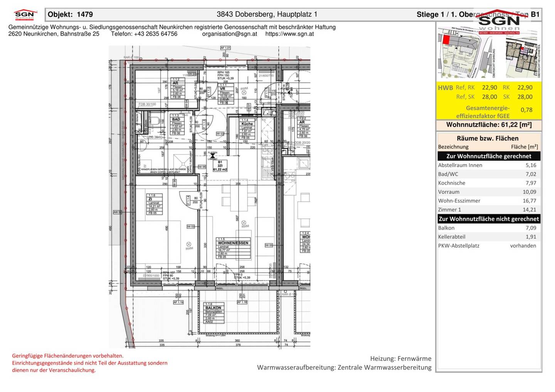
Task: Open the https://www.sgn.at website link
Action: (289, 34)
